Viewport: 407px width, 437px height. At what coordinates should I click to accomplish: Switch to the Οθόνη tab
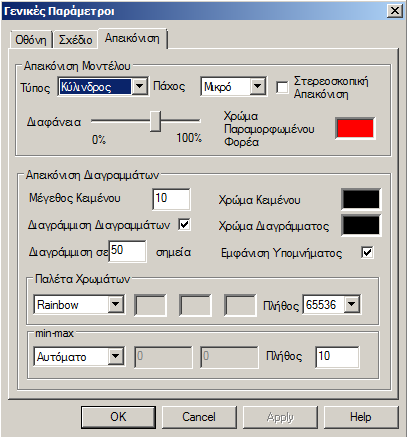pos(31,40)
